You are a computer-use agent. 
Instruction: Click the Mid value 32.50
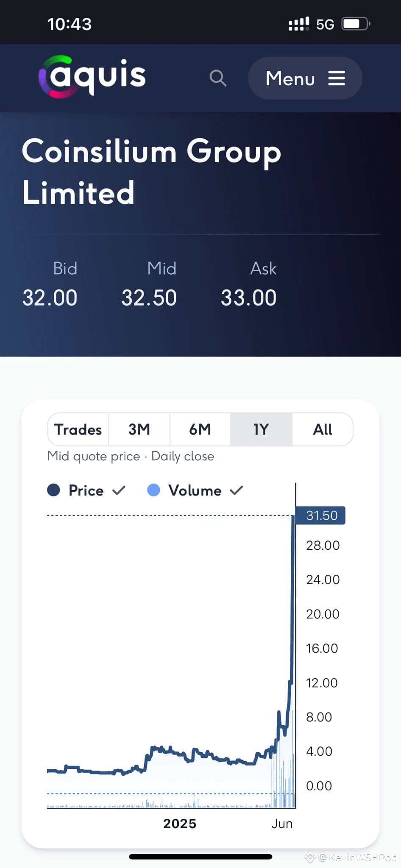(149, 298)
